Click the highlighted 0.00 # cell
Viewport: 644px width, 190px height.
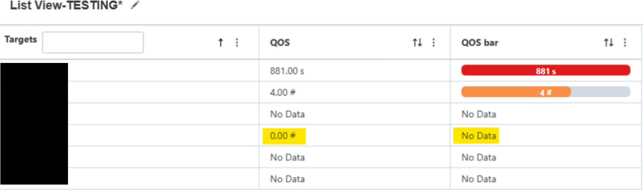(283, 136)
